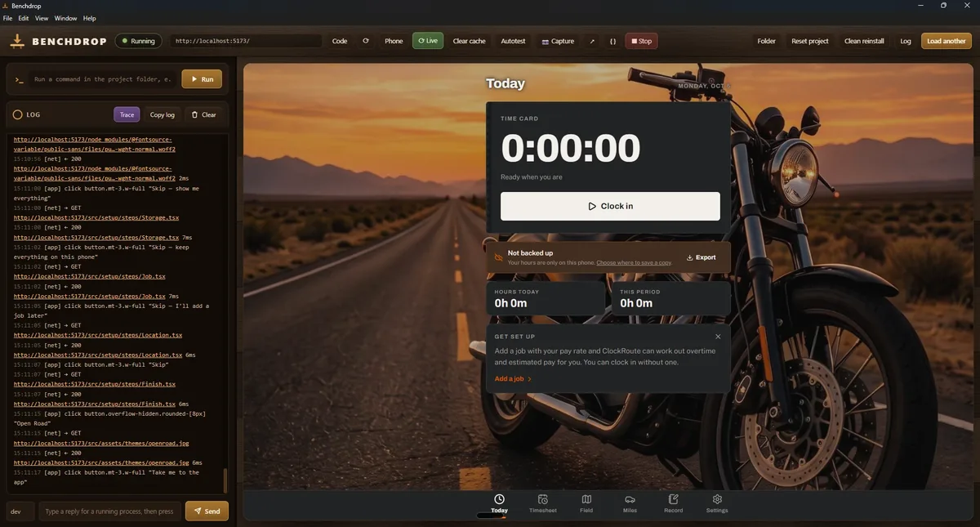980x527 pixels.
Task: Click the curly braces icon
Action: [x=612, y=41]
